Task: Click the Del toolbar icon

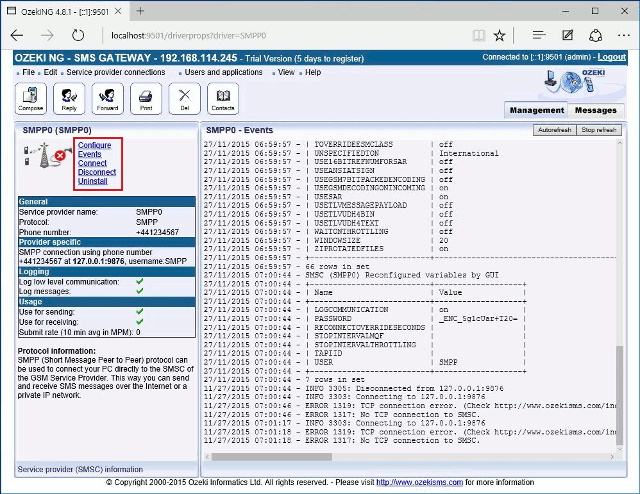Action: point(184,98)
